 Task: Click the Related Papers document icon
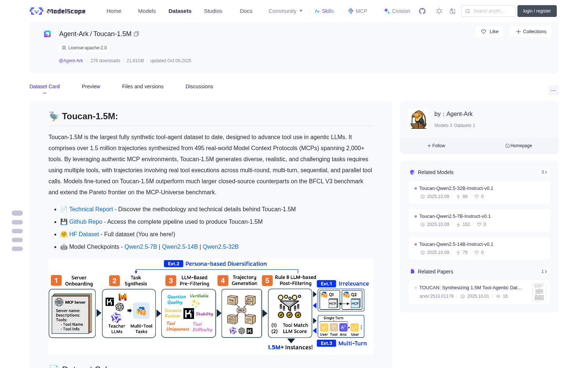[x=412, y=272]
